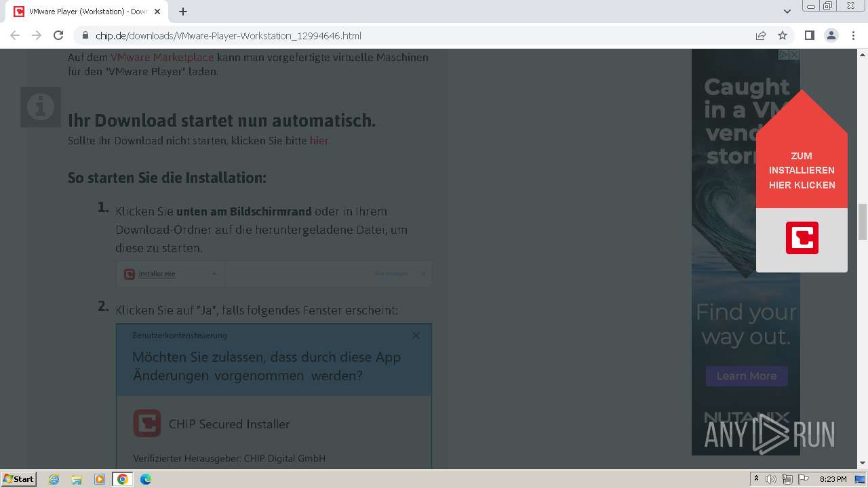Open Windows Start menu

tap(19, 479)
